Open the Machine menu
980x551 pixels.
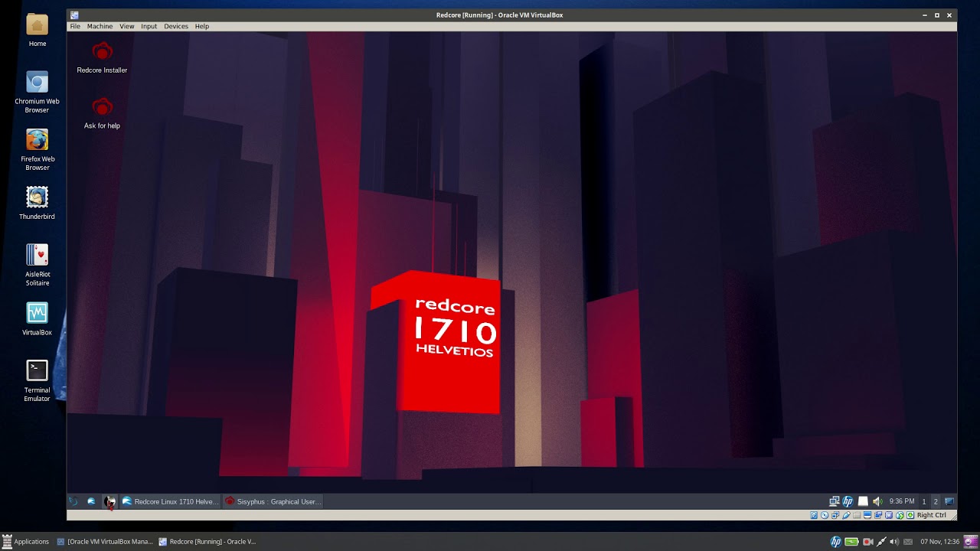pos(100,26)
